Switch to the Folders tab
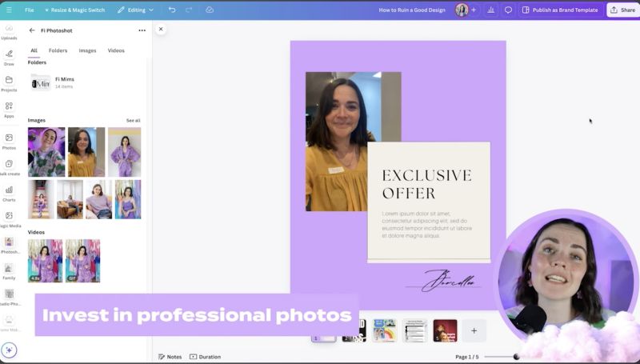The image size is (640, 364). [x=58, y=50]
